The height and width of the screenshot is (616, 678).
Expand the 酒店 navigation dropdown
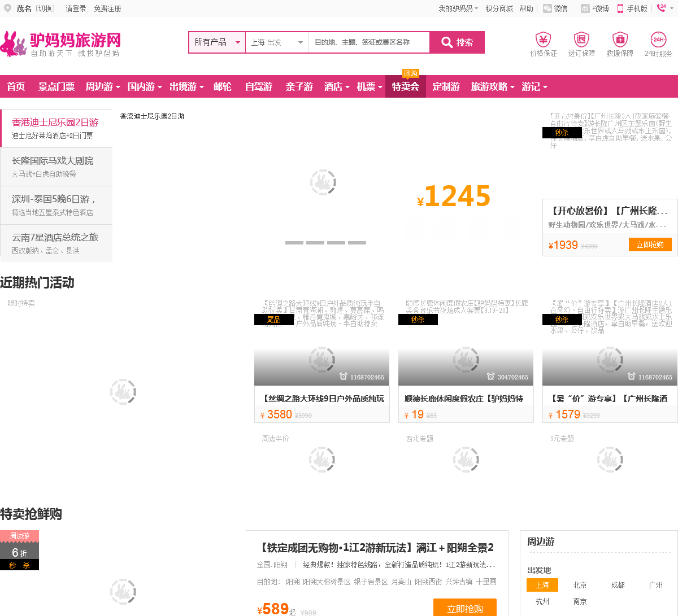coord(337,86)
